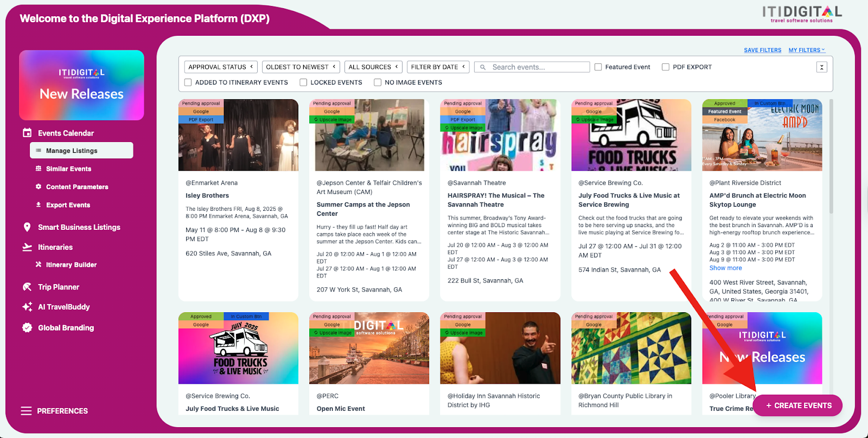This screenshot has height=438, width=868.
Task: Click the events list vertical scrollbar
Action: [831, 157]
